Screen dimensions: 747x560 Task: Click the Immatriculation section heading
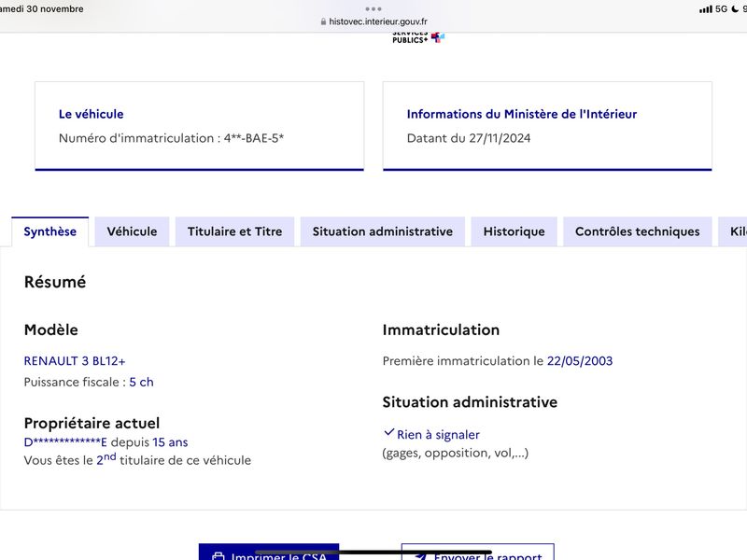[x=441, y=329]
